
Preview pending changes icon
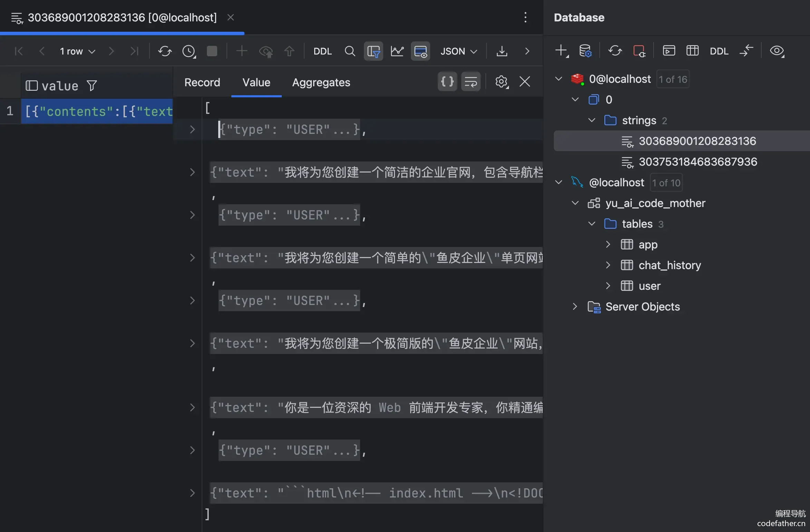coord(266,51)
